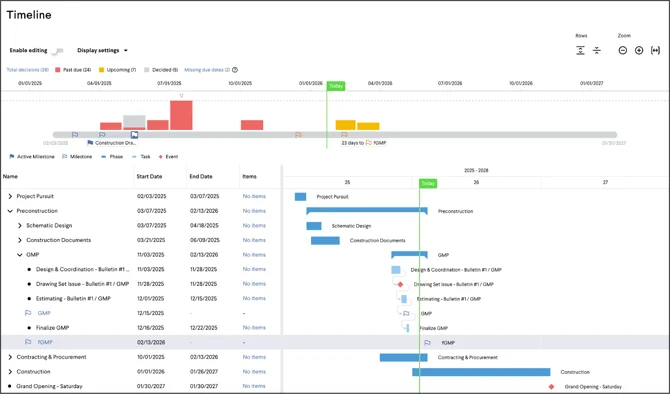Collapse the GMP sub-phase
The width and height of the screenshot is (670, 394).
click(x=20, y=255)
